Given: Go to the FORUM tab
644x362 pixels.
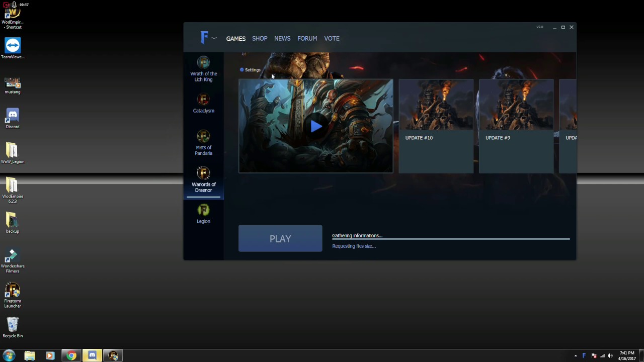Looking at the screenshot, I should click(x=307, y=39).
